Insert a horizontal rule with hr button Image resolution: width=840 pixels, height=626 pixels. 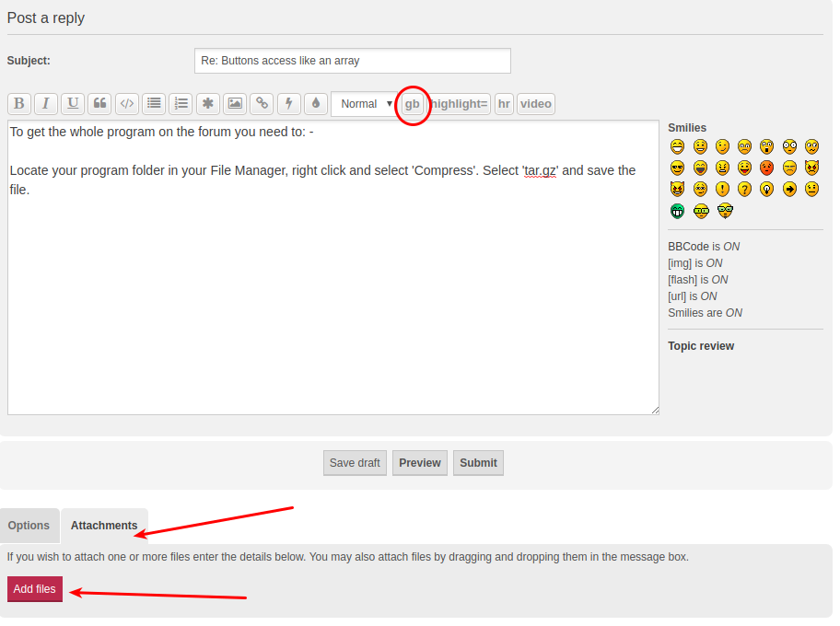point(504,104)
